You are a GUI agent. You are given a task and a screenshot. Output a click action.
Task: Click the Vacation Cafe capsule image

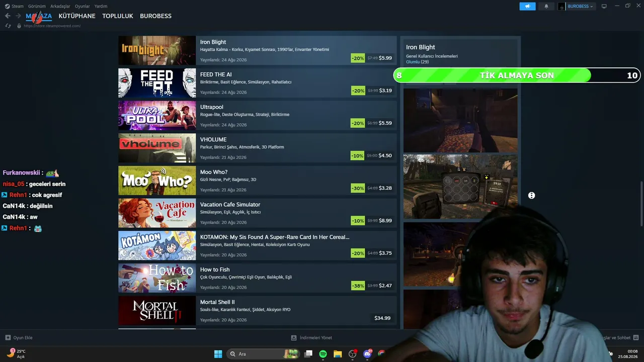157,213
